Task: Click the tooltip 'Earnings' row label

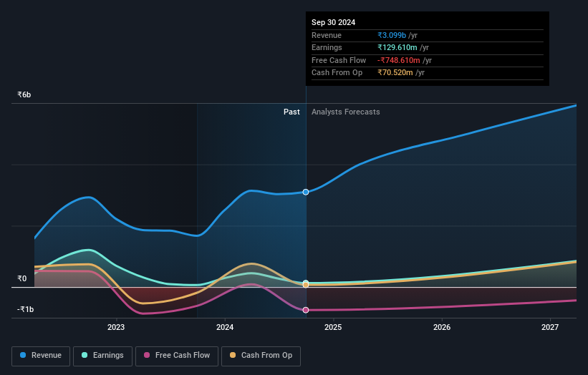Action: [x=327, y=47]
